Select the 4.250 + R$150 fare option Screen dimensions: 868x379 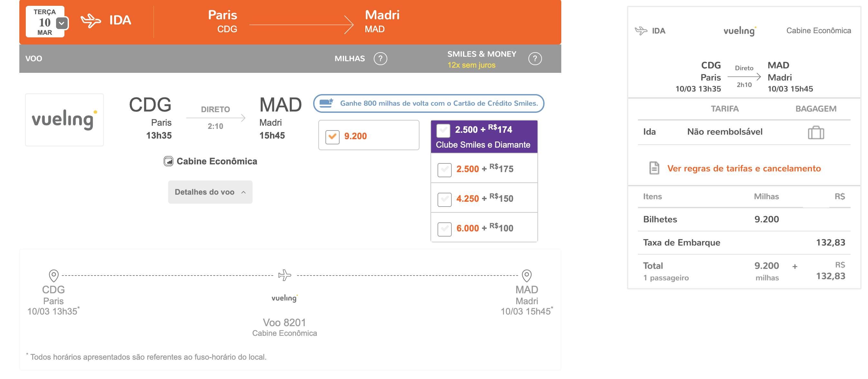pyautogui.click(x=484, y=198)
